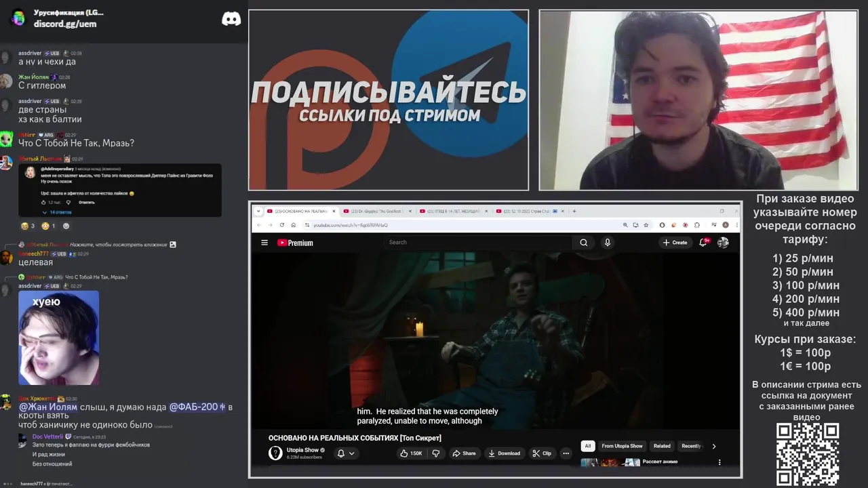Open three-dot menu for Рассвет аниме video

coord(719,462)
